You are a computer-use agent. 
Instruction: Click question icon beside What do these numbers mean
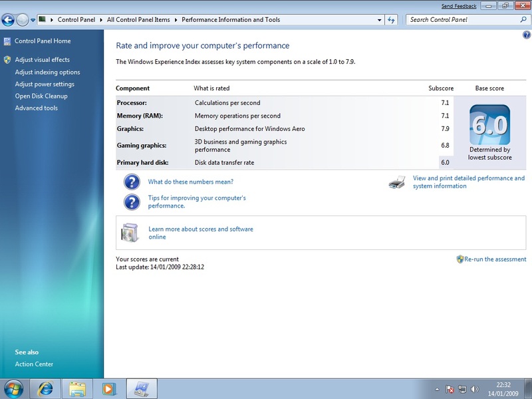pyautogui.click(x=132, y=182)
